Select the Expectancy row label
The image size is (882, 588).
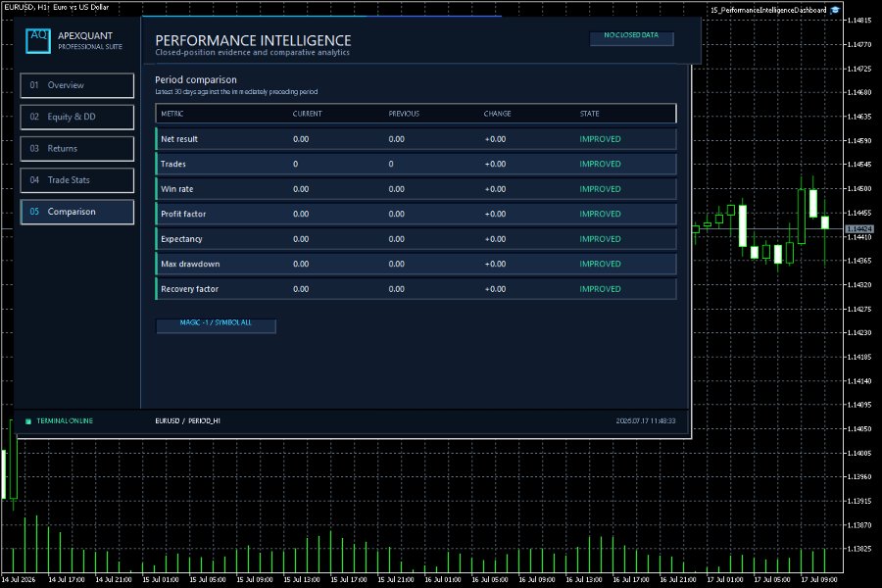[x=181, y=238]
